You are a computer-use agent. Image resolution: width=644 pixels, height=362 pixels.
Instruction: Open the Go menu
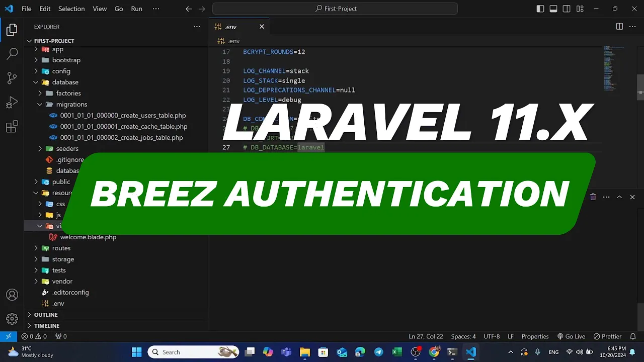pyautogui.click(x=119, y=9)
